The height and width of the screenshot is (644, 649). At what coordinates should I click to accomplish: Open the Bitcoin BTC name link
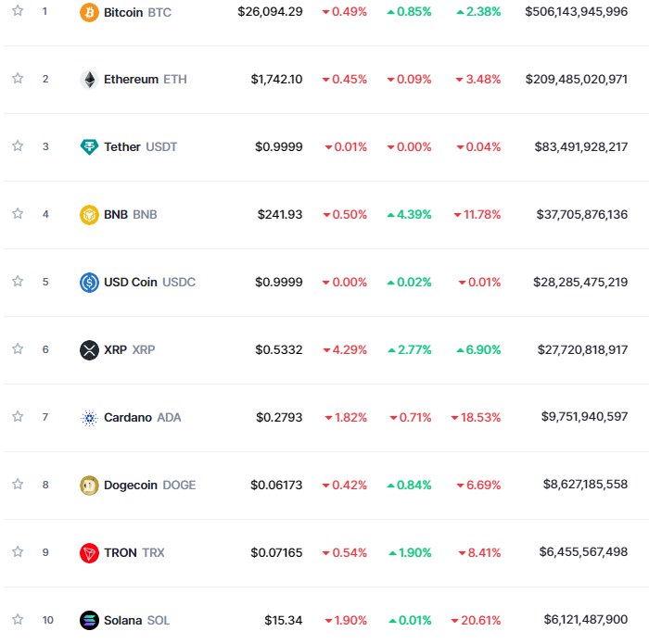tap(136, 13)
